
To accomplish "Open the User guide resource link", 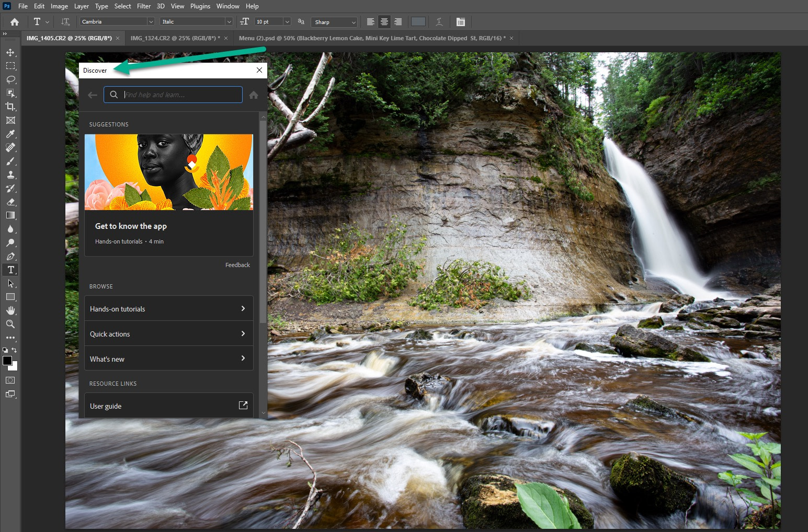I will pos(168,406).
